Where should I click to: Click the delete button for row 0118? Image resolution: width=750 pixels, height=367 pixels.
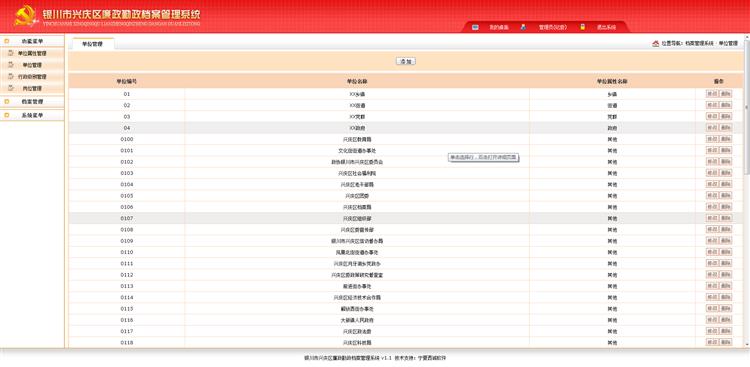(726, 343)
